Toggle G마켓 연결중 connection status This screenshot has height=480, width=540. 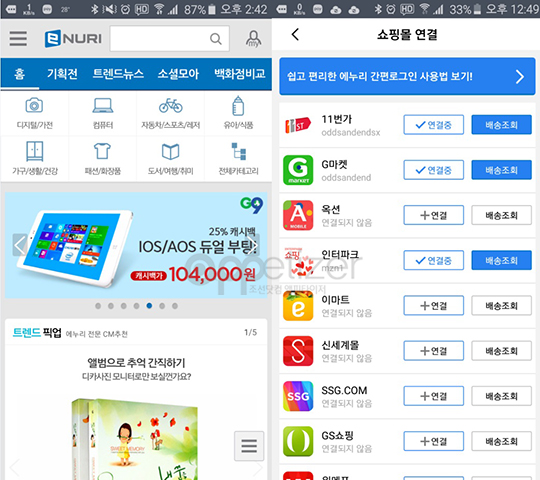(434, 170)
